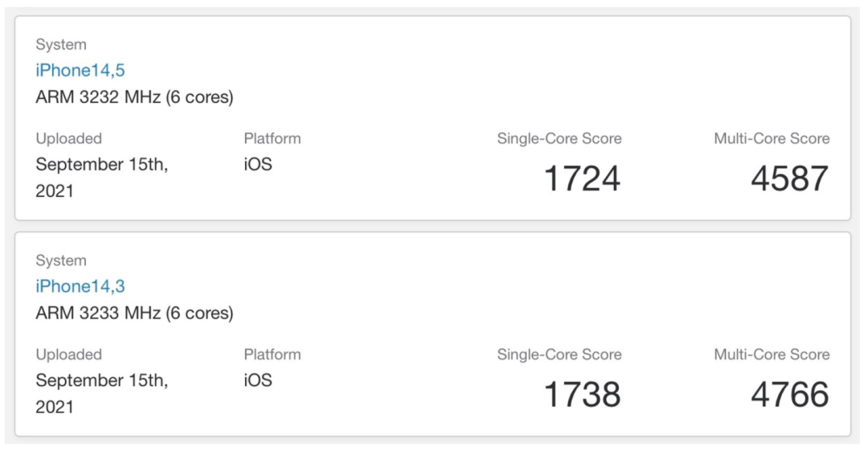The height and width of the screenshot is (451, 868).
Task: Click the 4587 multi-core score
Action: 789,178
